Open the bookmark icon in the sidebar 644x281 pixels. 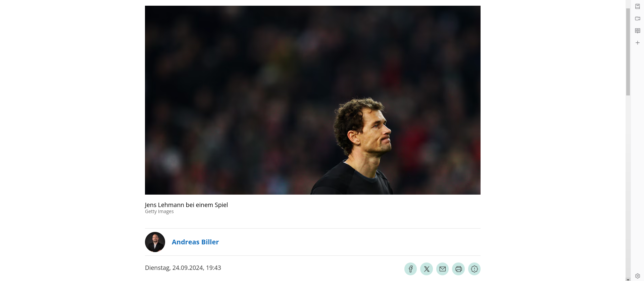click(x=638, y=6)
